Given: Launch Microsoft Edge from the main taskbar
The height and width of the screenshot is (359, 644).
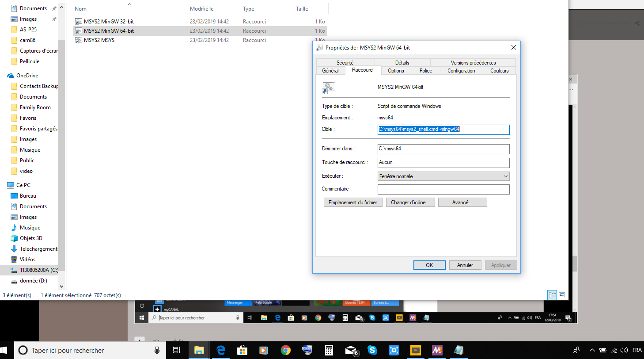Looking at the screenshot, I should tap(221, 351).
